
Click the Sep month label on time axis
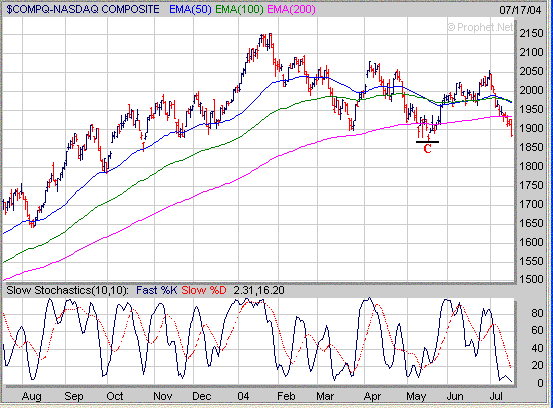point(73,396)
